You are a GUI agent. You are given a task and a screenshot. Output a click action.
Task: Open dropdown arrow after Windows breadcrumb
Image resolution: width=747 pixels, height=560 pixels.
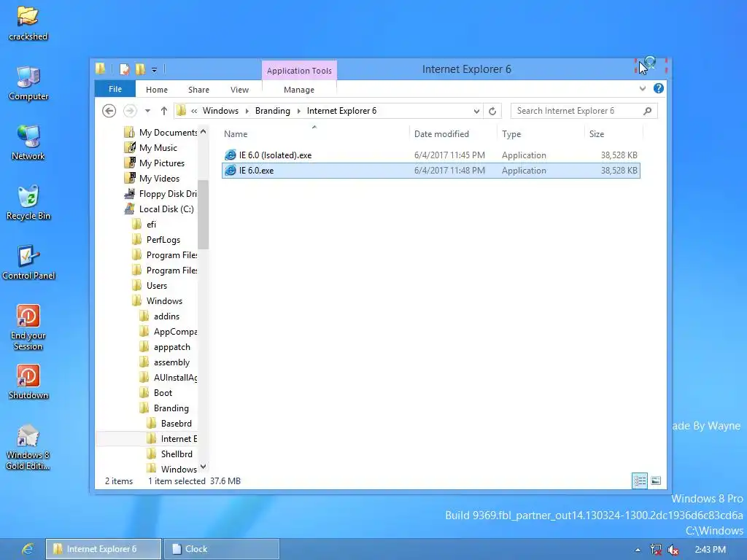247,111
